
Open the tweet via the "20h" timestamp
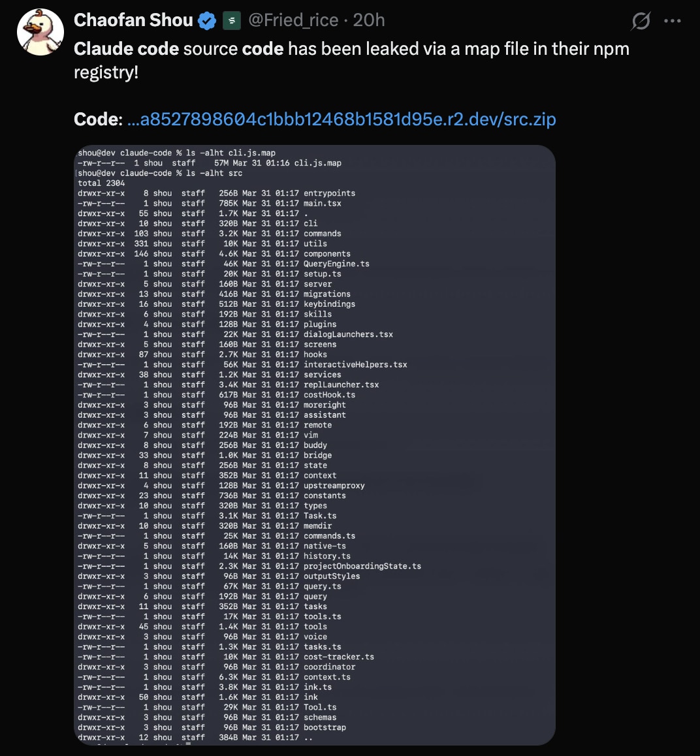tap(367, 20)
